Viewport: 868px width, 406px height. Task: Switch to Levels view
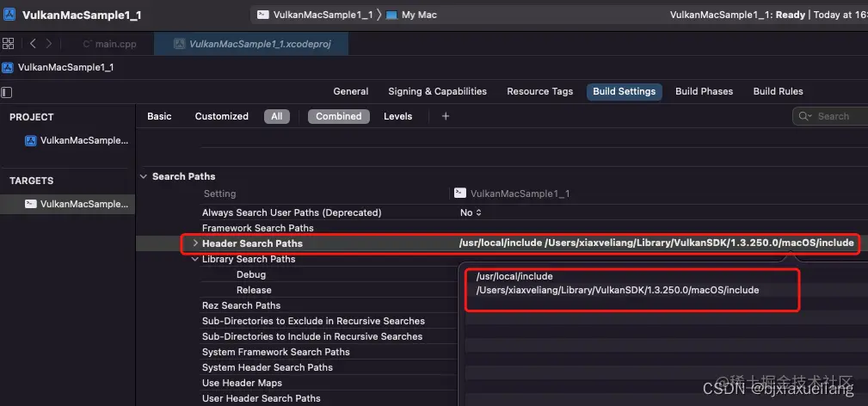coord(398,116)
